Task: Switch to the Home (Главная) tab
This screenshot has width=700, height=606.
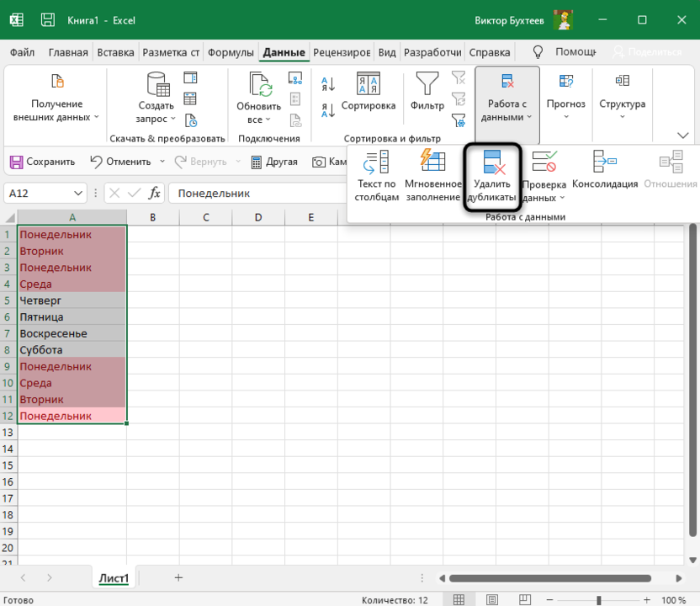Action: coord(68,52)
